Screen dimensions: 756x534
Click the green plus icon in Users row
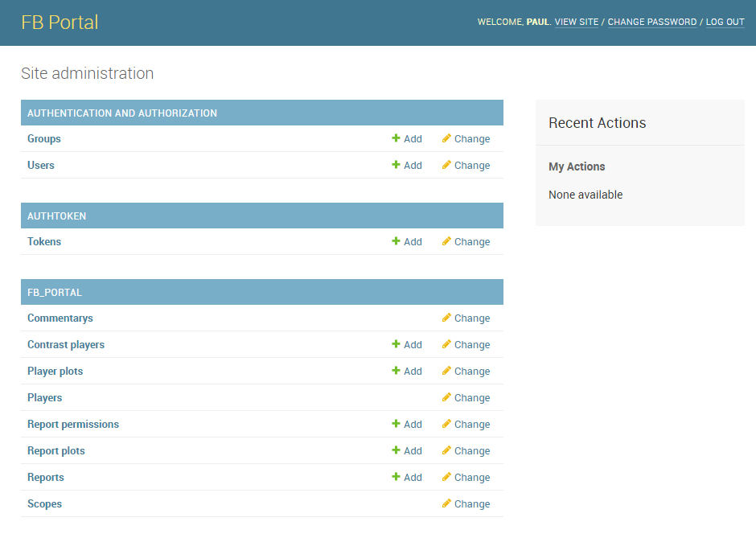coord(396,165)
